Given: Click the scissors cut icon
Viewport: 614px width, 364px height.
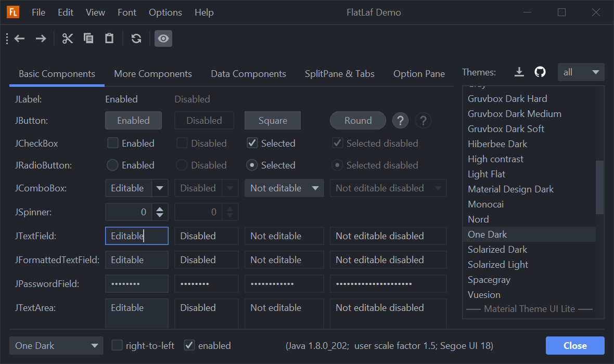Looking at the screenshot, I should [x=68, y=38].
